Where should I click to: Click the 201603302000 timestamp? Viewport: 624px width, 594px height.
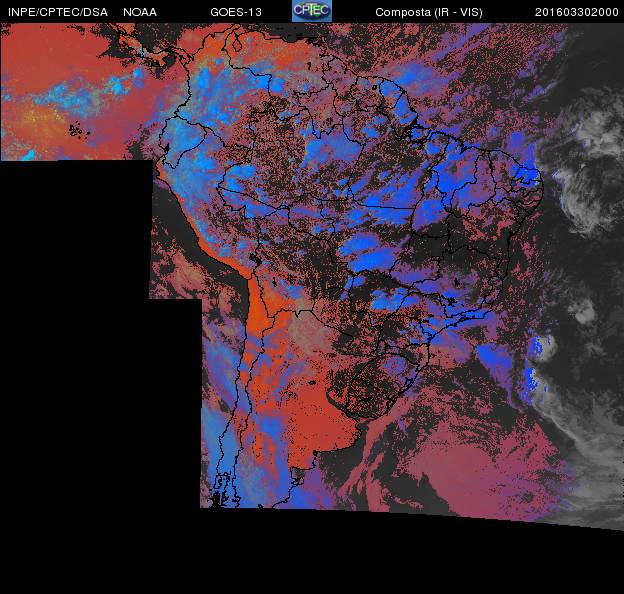click(576, 12)
